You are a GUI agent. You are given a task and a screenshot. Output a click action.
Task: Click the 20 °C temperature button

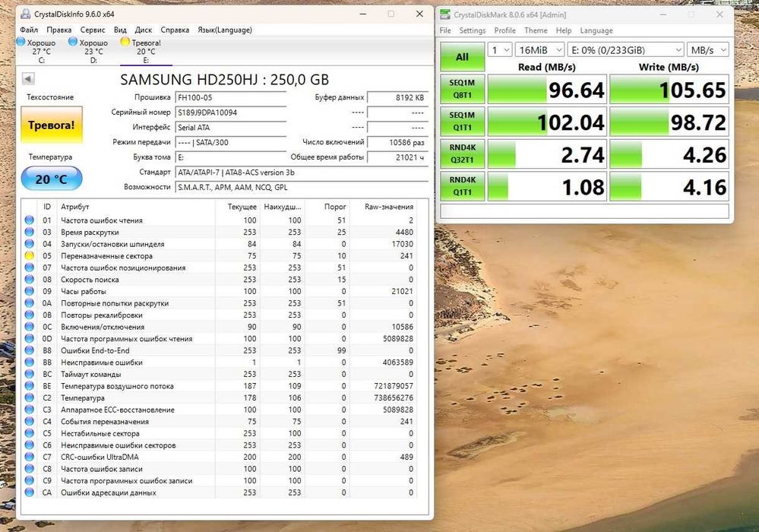click(52, 179)
